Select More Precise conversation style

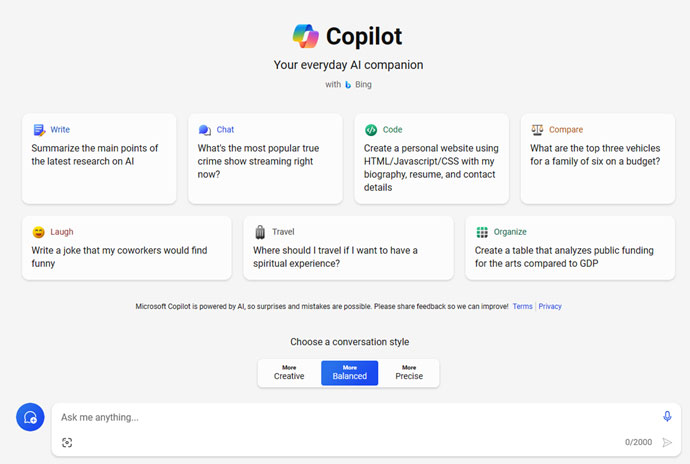point(409,372)
